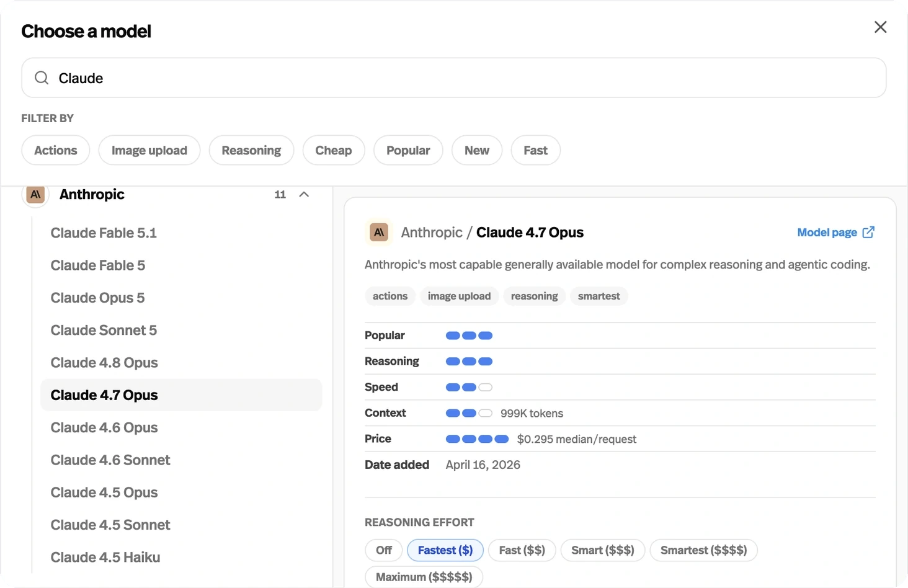Pick Claude 4.5 Haiku from the list

coord(181,558)
